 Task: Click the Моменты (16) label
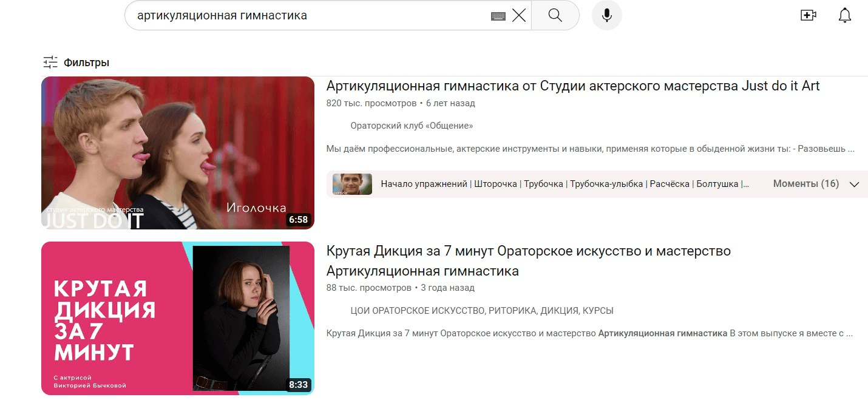pyautogui.click(x=805, y=184)
